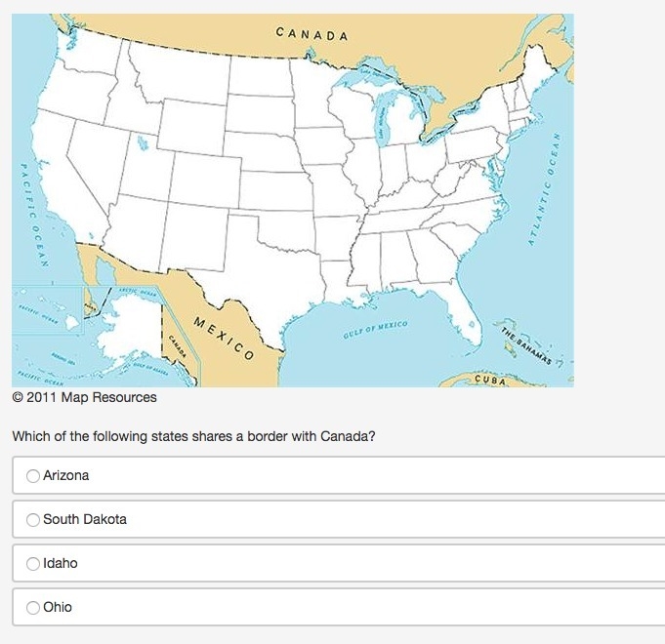Click the state of Maine on map

point(538,70)
